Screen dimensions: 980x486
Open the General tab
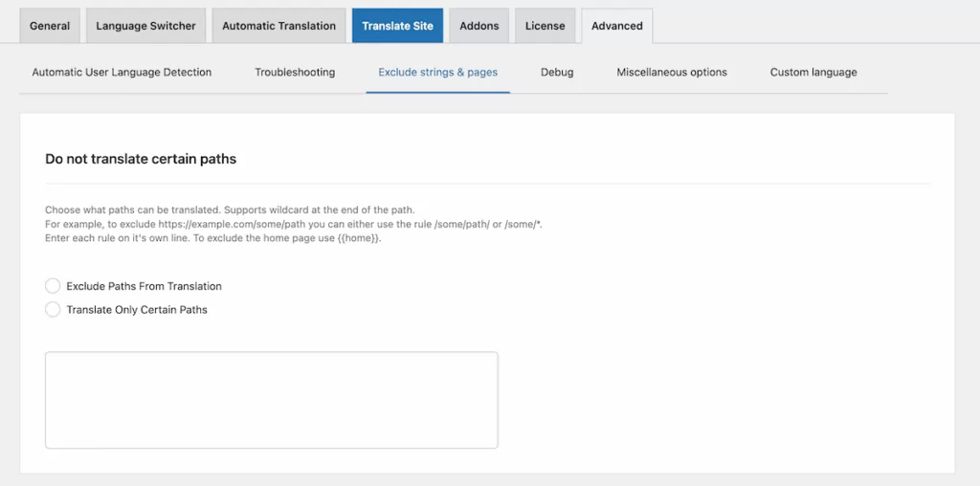[50, 26]
